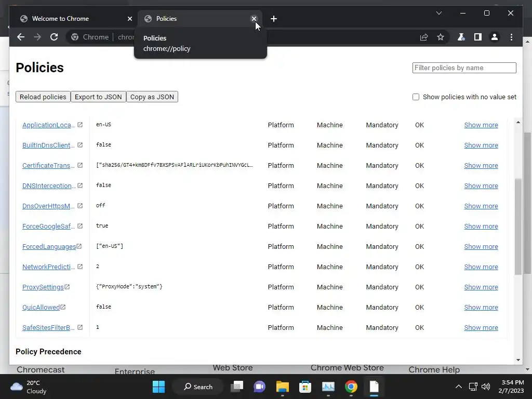Screen dimensions: 532x399
Task: Expand Show more for BuiltInDnsClient row
Action: click(481, 145)
